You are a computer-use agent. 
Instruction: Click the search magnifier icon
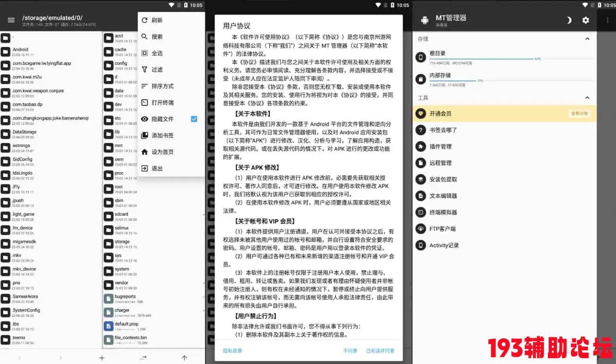click(144, 37)
